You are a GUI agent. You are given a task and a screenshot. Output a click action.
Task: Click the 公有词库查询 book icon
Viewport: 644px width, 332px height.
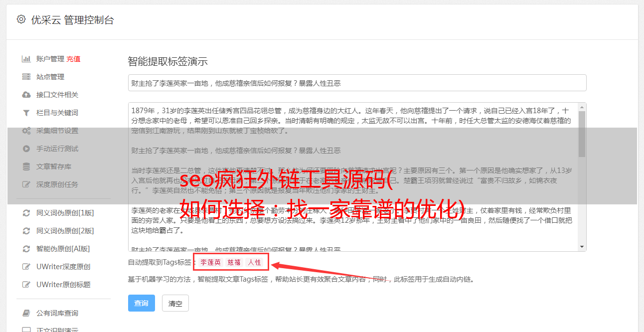pyautogui.click(x=26, y=313)
